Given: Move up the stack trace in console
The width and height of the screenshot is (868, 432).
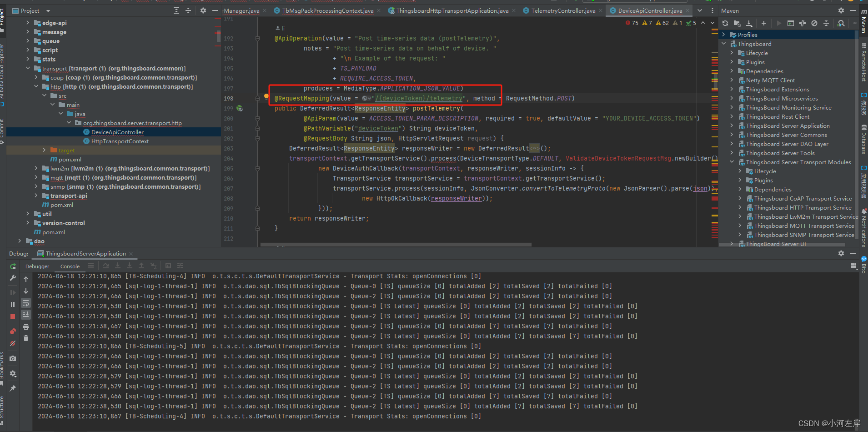Looking at the screenshot, I should [26, 279].
